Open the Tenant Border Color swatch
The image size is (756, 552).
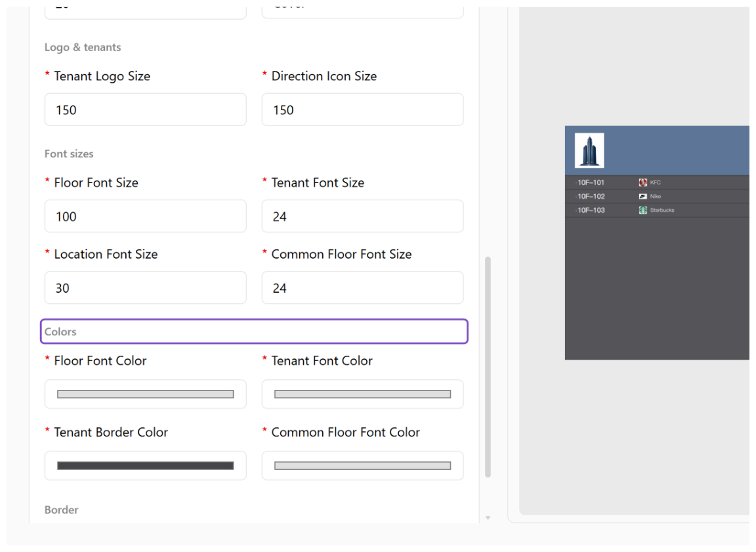tap(146, 466)
